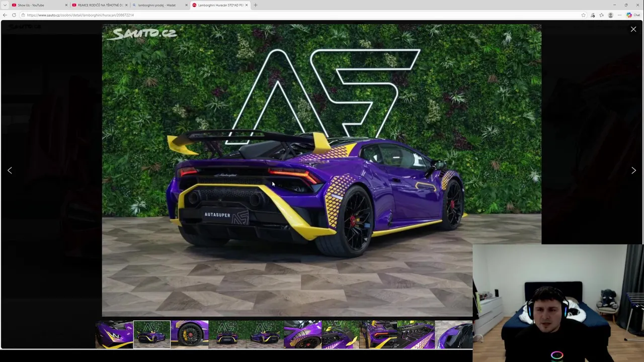
Task: Show the next gallery photo
Action: [633, 170]
